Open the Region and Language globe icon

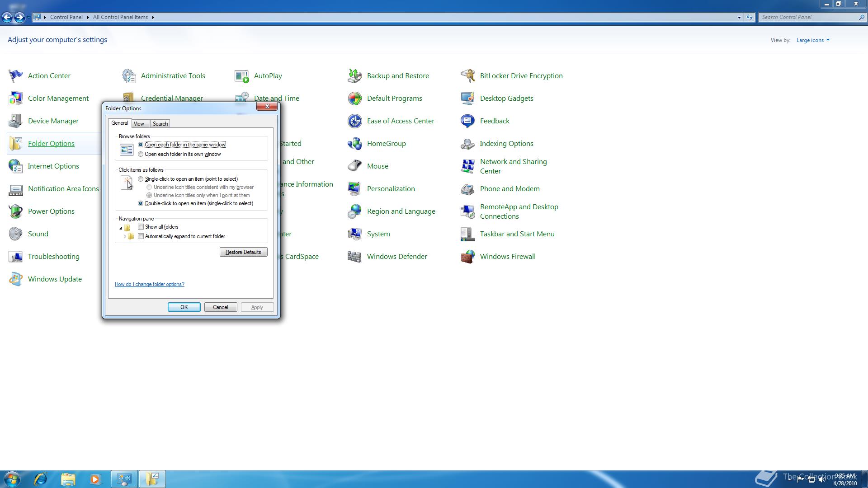point(355,211)
